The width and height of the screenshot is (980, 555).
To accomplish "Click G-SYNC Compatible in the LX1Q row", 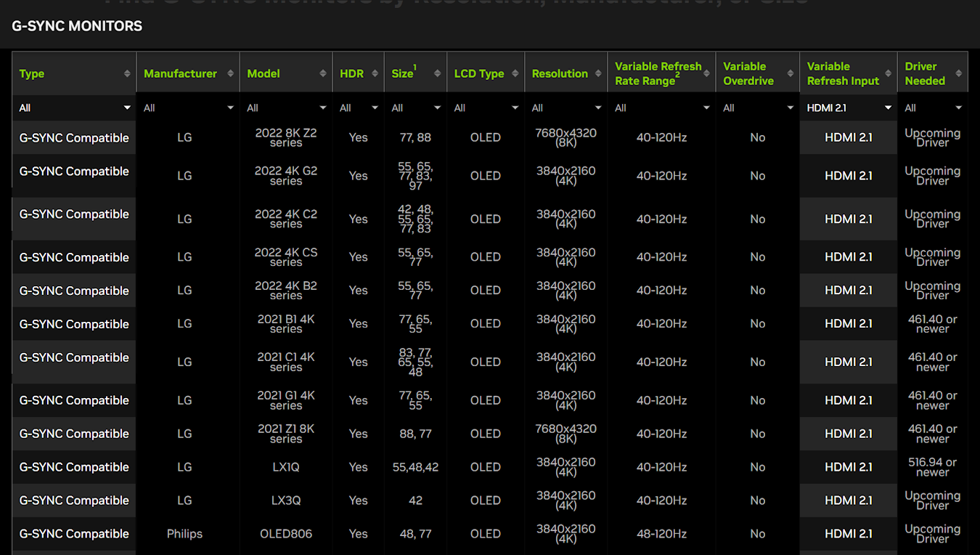I will (x=74, y=467).
